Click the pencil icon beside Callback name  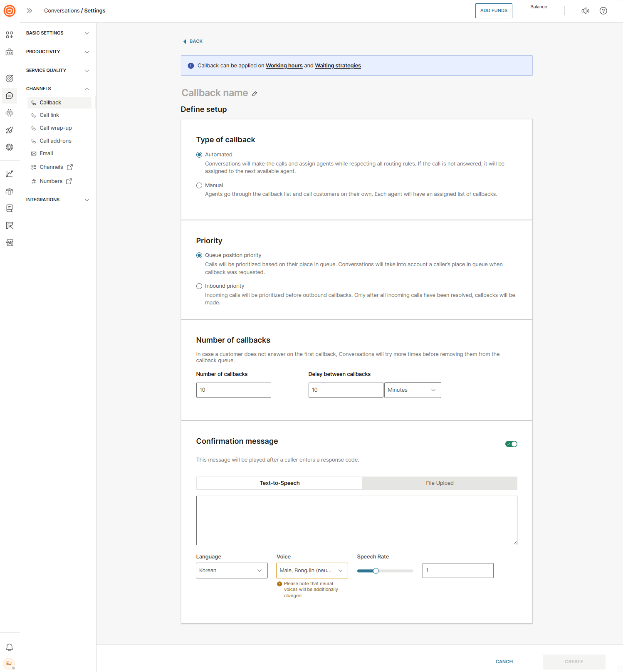tap(255, 94)
